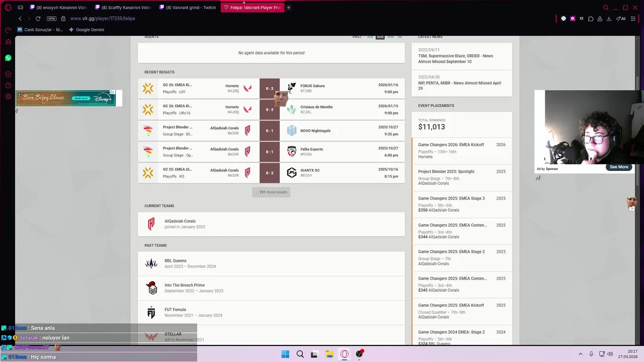The height and width of the screenshot is (362, 644).
Task: Open AlQadsiah Corals vs Falke Esports match
Action: pyautogui.click(x=271, y=152)
